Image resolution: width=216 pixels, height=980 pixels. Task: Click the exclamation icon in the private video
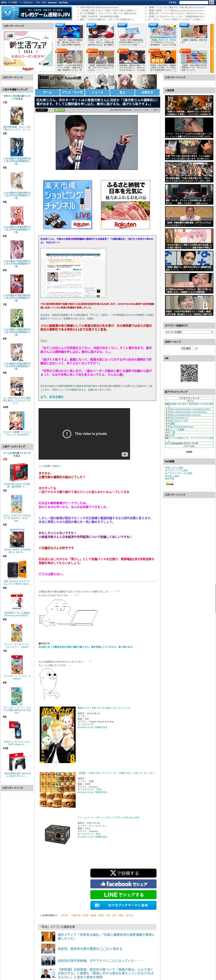point(67,434)
